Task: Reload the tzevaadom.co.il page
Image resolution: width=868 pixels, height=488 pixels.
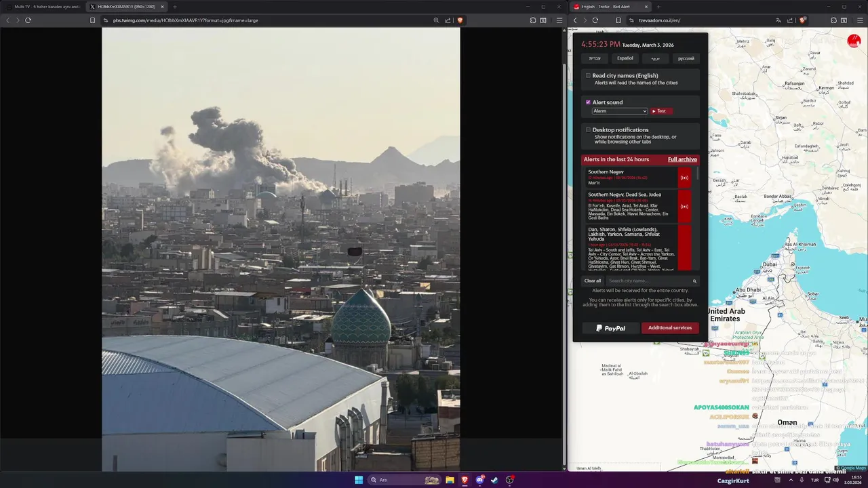Action: pyautogui.click(x=595, y=20)
